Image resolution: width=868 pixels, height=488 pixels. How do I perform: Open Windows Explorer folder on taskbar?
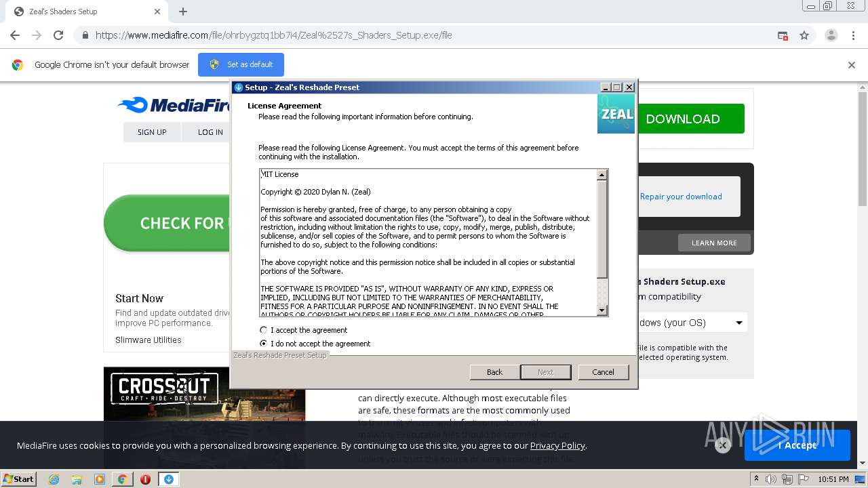point(77,479)
